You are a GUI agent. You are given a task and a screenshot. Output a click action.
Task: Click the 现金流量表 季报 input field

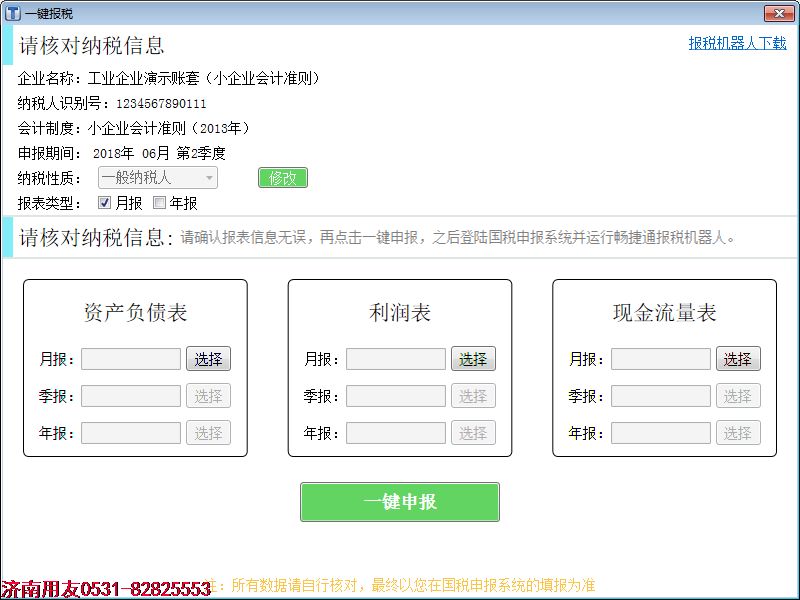pos(661,396)
